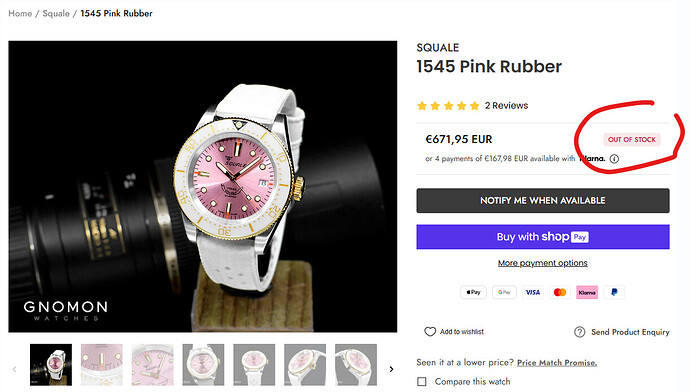Open the Price Match Promise link
The height and width of the screenshot is (392, 690).
[557, 363]
